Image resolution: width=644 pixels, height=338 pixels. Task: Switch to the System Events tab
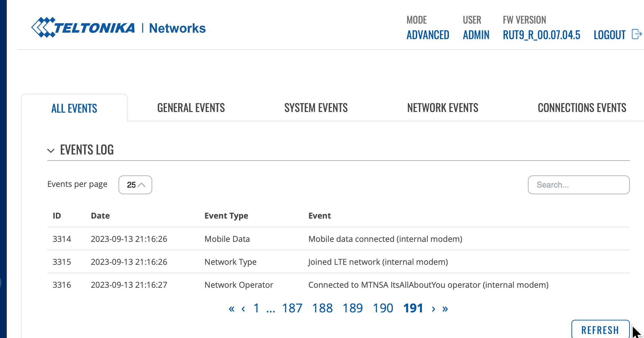coord(316,108)
